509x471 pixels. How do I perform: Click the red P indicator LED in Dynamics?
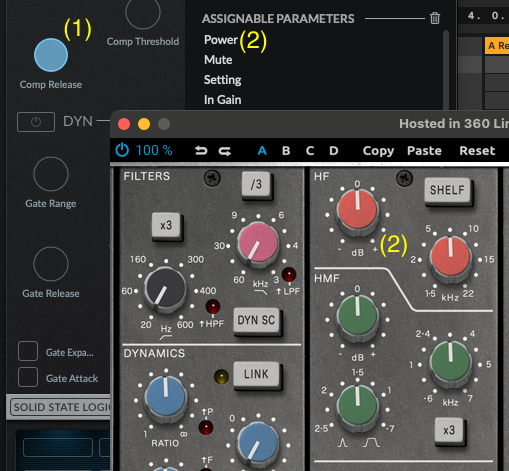[x=206, y=427]
